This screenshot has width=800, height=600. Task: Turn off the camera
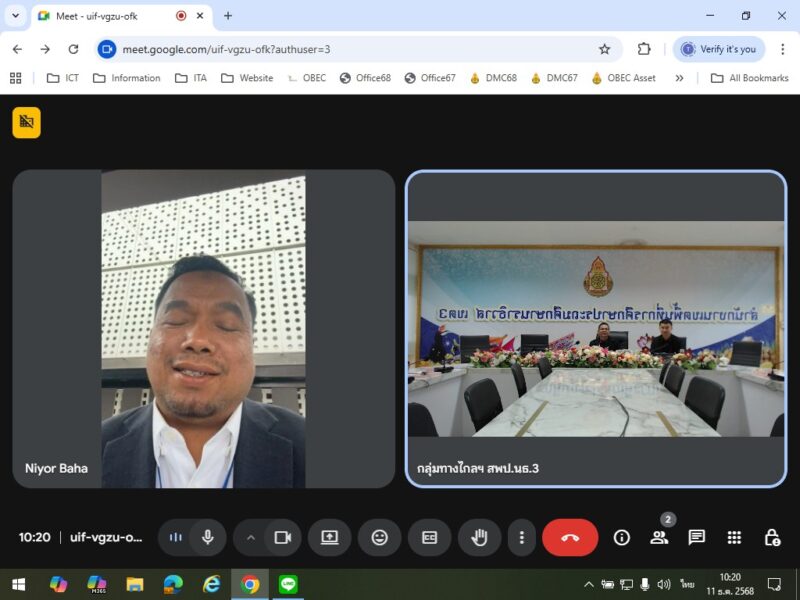coord(282,537)
